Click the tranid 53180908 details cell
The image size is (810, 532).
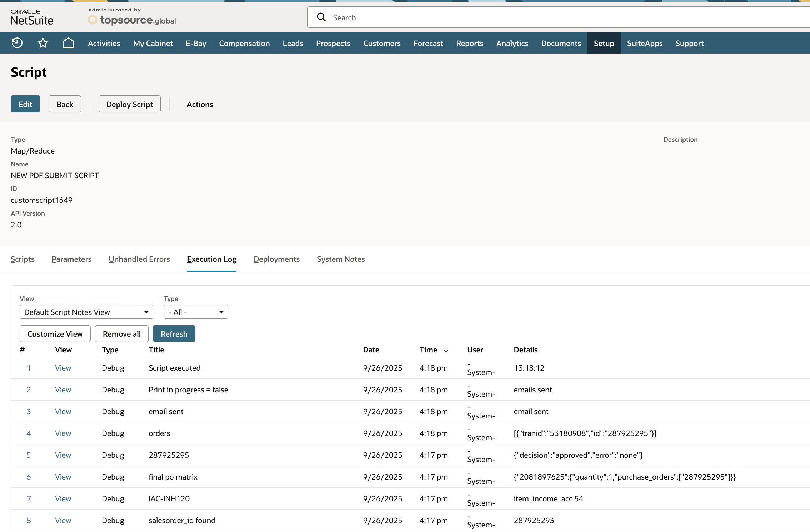585,433
